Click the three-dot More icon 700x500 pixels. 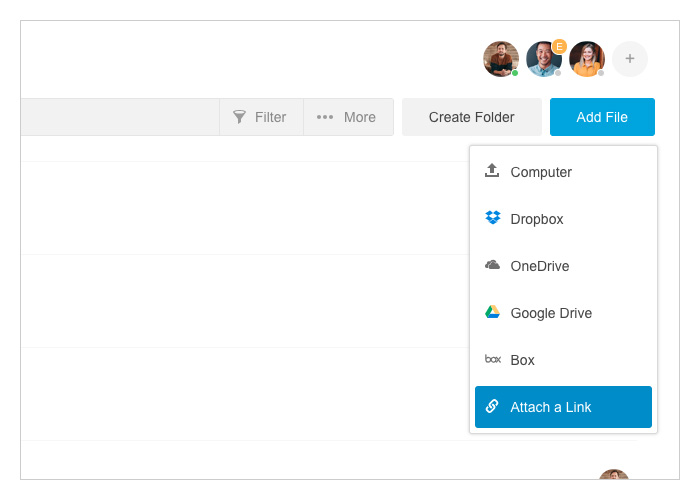point(325,117)
